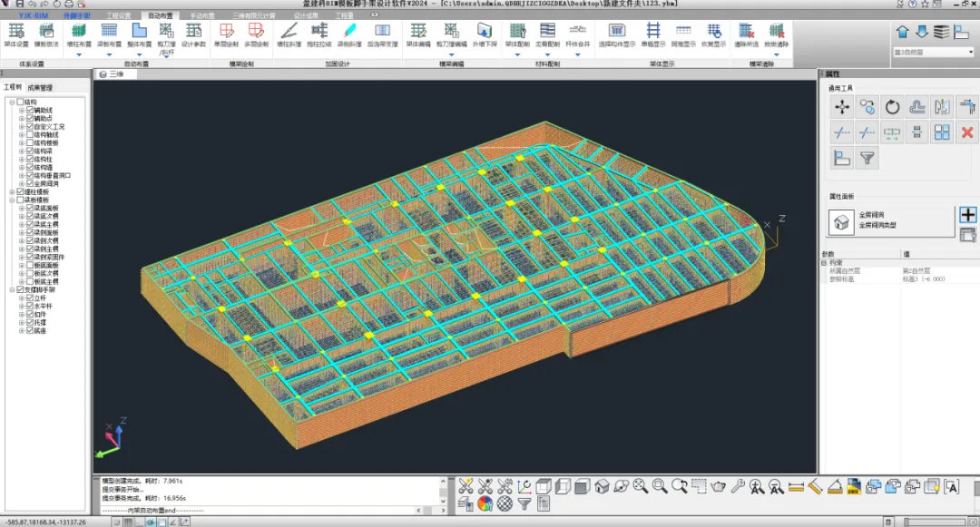Click the plus button beside the property panel
Viewport: 980px width, 527px height.
coord(968,215)
